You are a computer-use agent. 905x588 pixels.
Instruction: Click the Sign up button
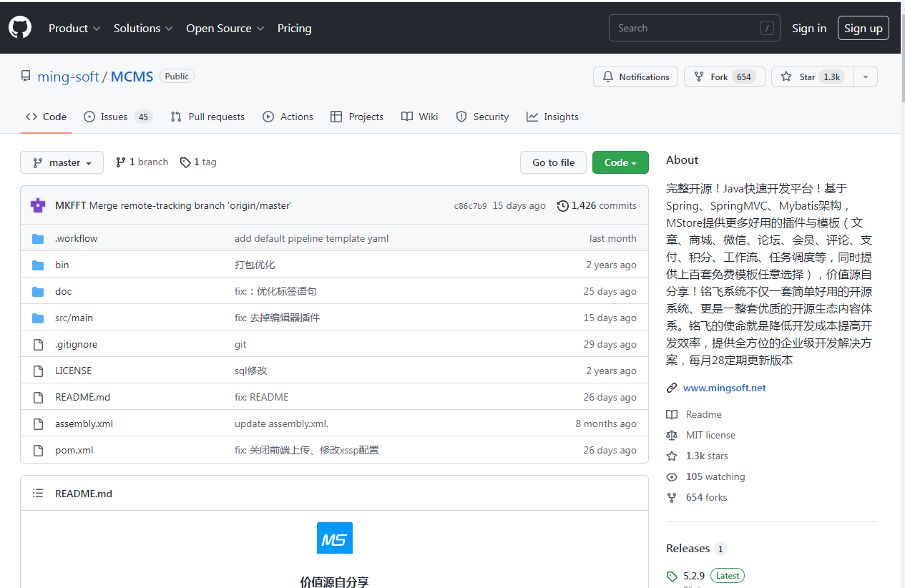[x=863, y=28]
